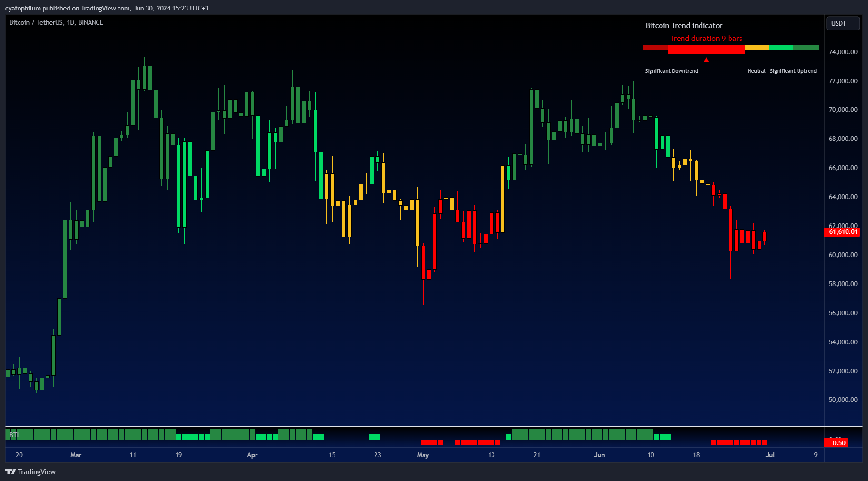
Task: Click the red triangle marker under trend bar
Action: tap(706, 60)
